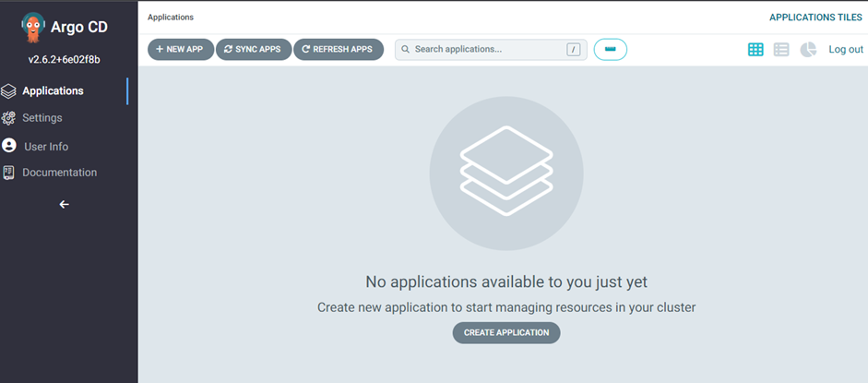Click the 'Create new application to start managing' text
Viewport: 868px width, 383px height.
pyautogui.click(x=506, y=307)
